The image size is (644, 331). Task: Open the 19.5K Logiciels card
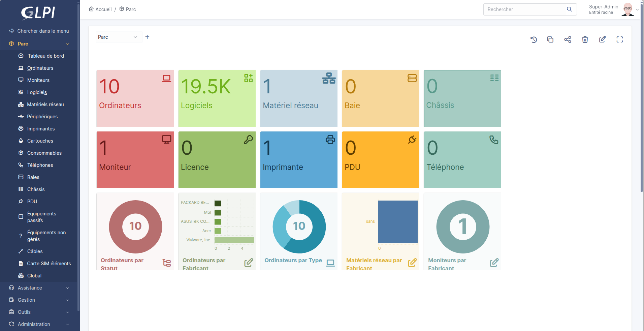click(x=217, y=98)
